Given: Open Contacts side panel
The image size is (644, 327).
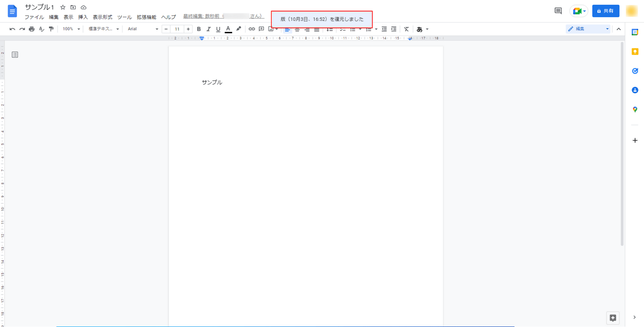Looking at the screenshot, I should click(x=635, y=90).
